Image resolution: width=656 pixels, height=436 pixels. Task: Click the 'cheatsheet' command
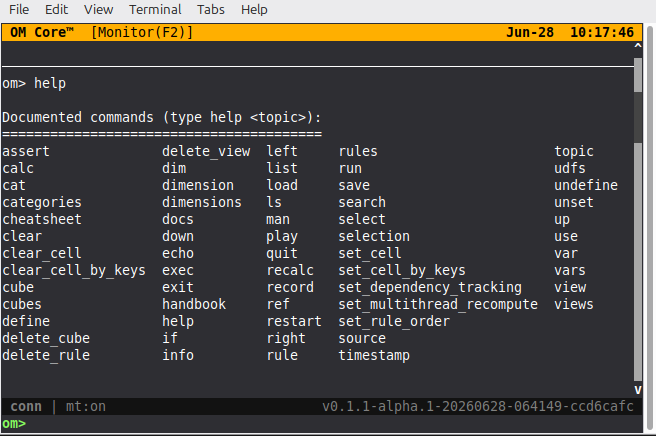(42, 219)
